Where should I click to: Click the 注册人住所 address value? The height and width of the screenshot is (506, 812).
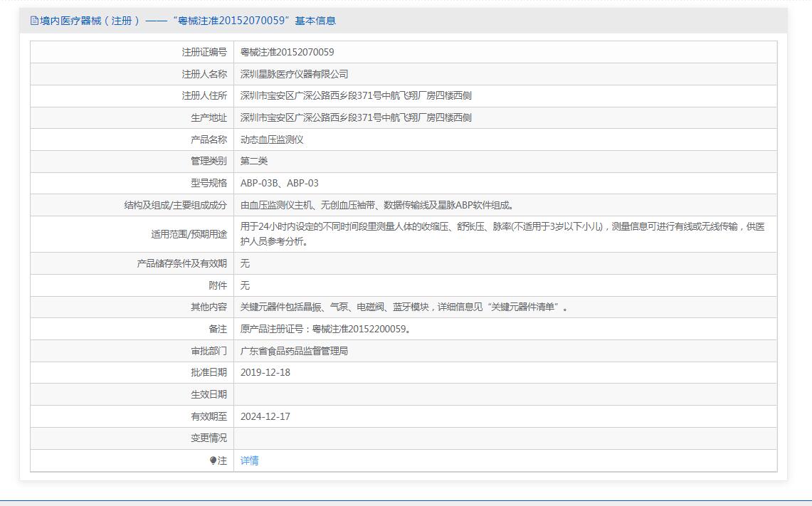(356, 95)
